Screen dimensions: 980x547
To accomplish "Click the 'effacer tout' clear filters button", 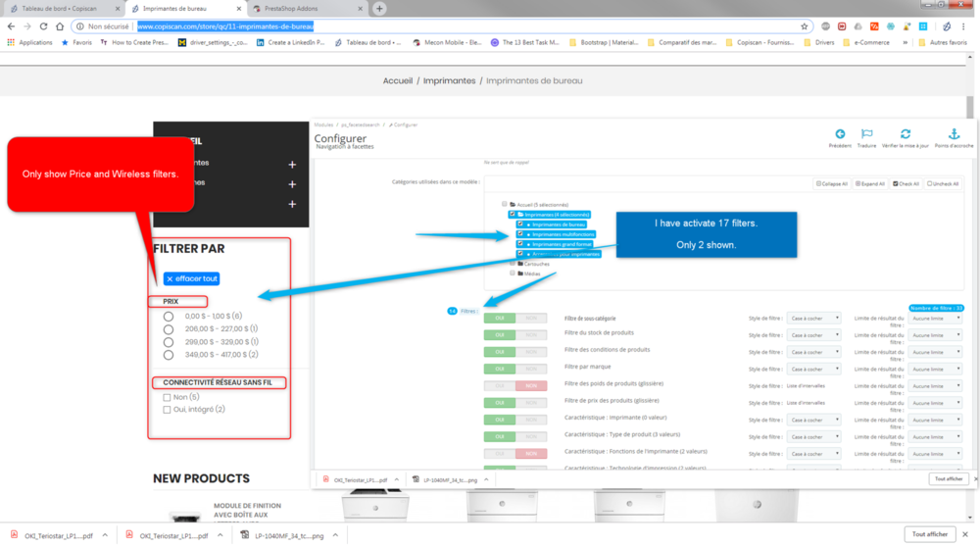I will [x=191, y=278].
